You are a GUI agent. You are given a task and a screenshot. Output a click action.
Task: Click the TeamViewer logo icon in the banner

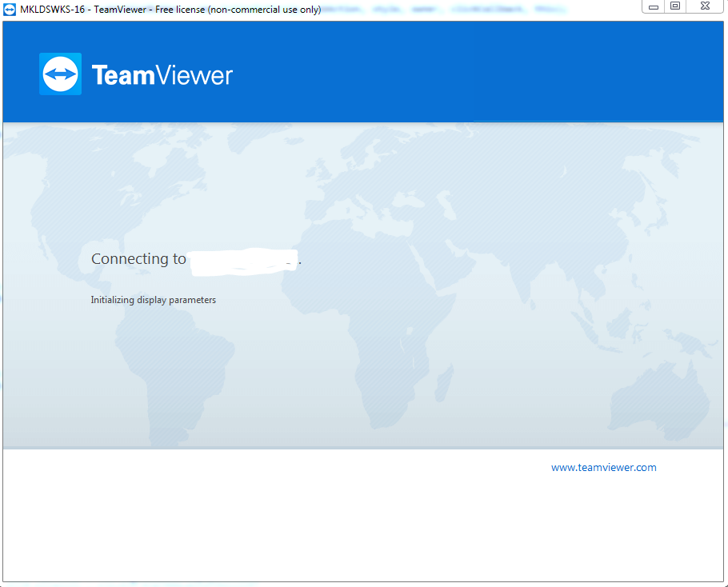pyautogui.click(x=60, y=74)
